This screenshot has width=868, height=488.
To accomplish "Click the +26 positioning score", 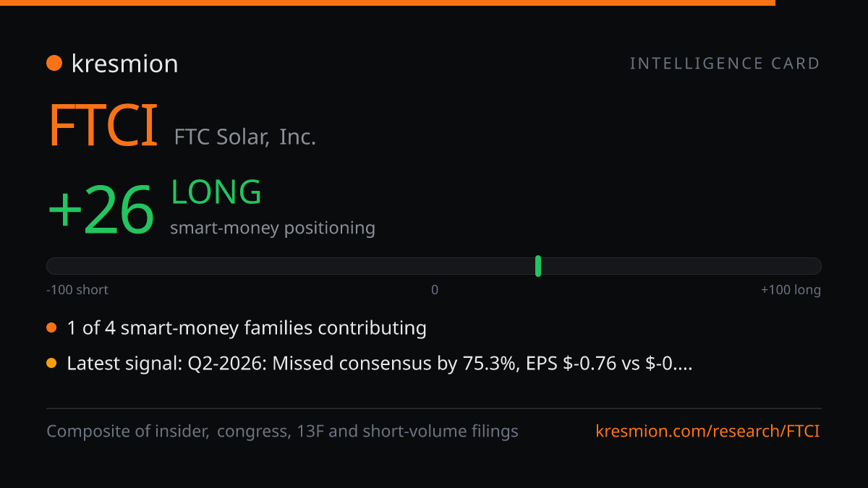I will (x=101, y=210).
